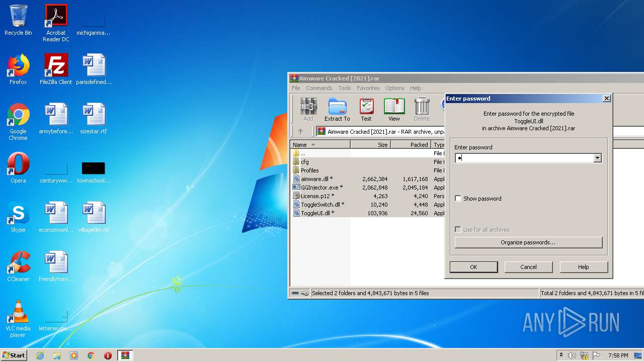Select the Skype desktop icon
The width and height of the screenshot is (644, 362).
(18, 217)
